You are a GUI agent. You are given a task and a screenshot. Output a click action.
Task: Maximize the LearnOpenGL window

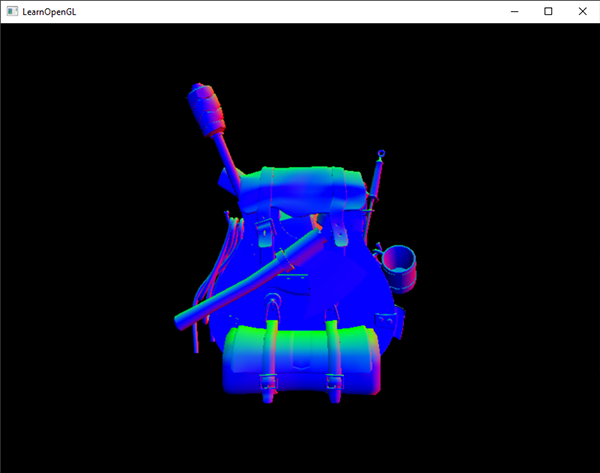(x=548, y=11)
